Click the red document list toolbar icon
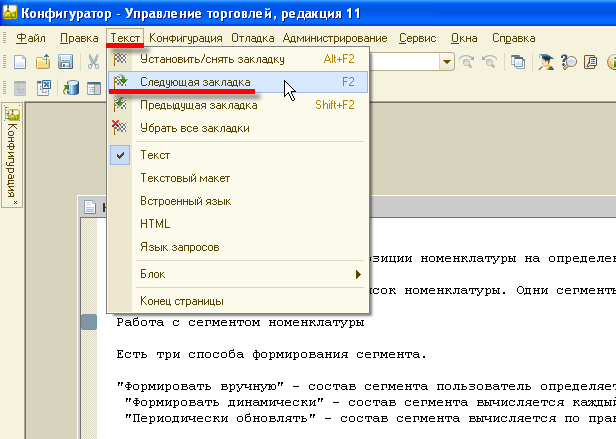The image size is (616, 439). click(x=590, y=62)
